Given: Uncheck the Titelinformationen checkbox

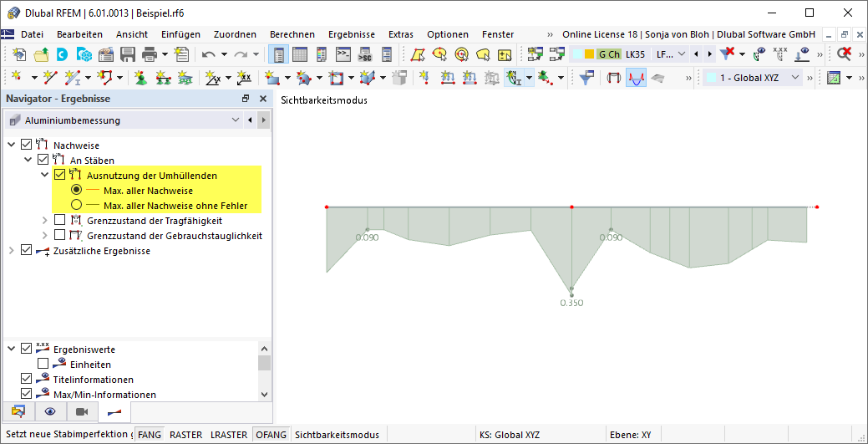Looking at the screenshot, I should pyautogui.click(x=26, y=379).
